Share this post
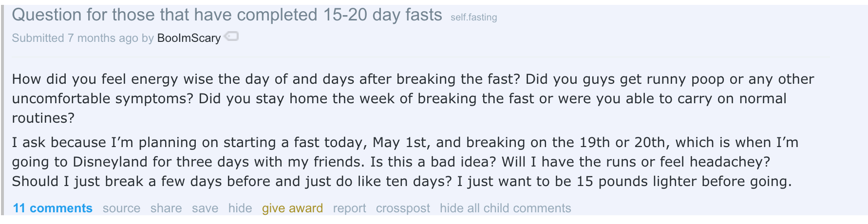868x224 pixels. click(166, 208)
